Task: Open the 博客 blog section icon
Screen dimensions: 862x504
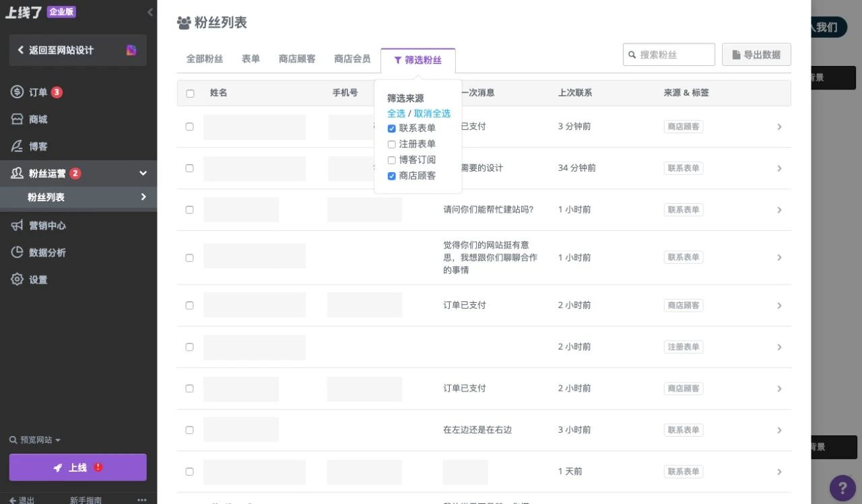Action: 17,145
